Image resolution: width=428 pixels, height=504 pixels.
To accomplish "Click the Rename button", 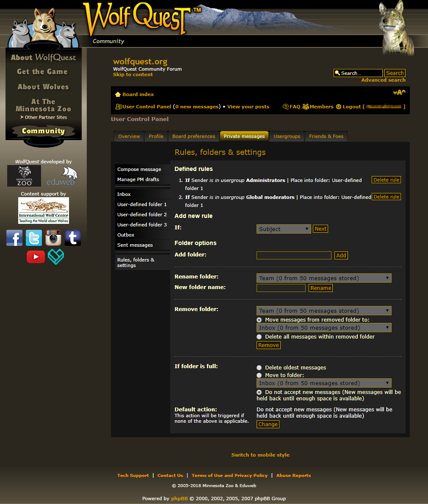I will (x=320, y=288).
